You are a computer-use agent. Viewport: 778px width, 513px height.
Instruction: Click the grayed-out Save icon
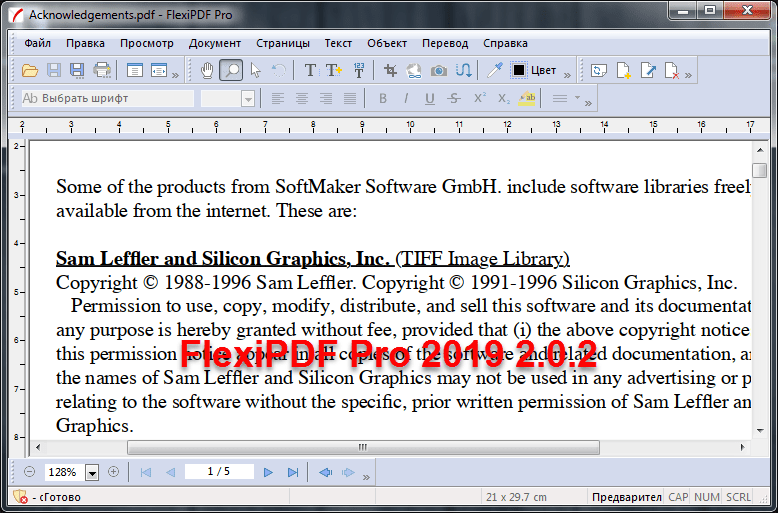point(54,70)
